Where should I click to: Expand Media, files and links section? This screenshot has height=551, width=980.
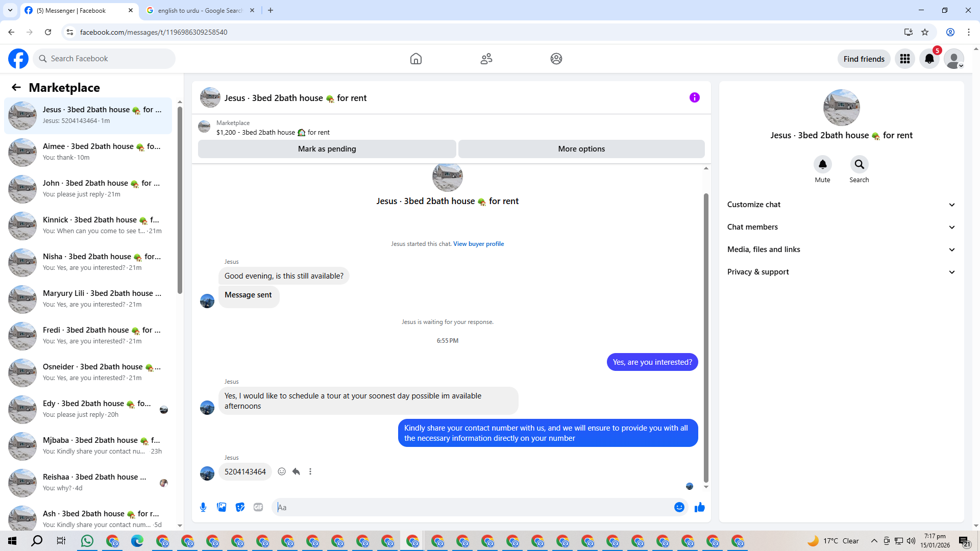(x=841, y=249)
